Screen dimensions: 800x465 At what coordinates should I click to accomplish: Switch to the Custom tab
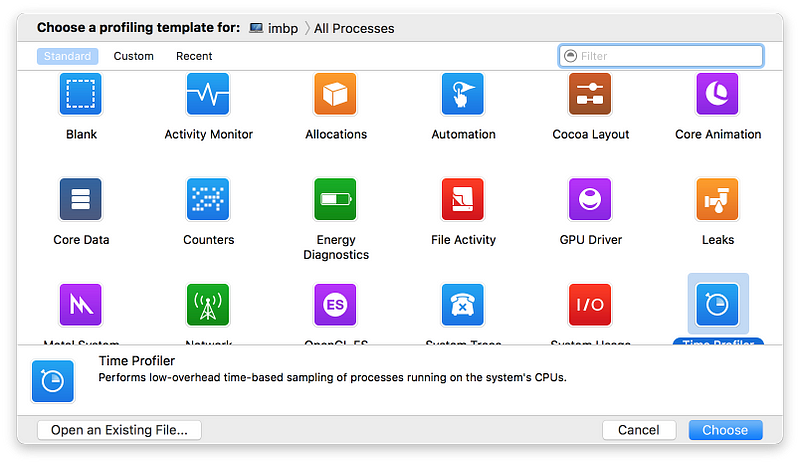(x=134, y=56)
